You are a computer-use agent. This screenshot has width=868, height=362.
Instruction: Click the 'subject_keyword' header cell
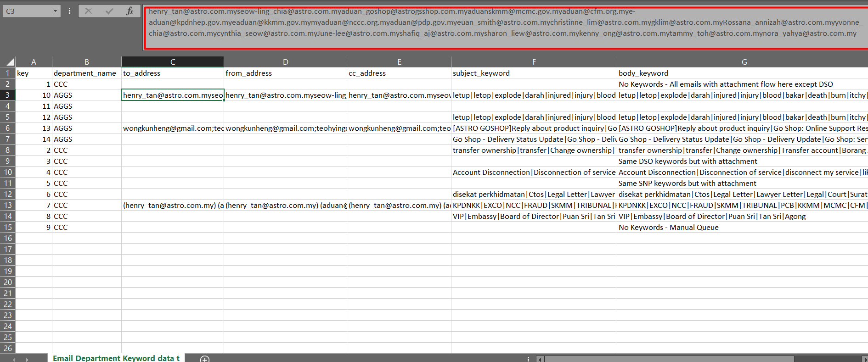[x=534, y=73]
